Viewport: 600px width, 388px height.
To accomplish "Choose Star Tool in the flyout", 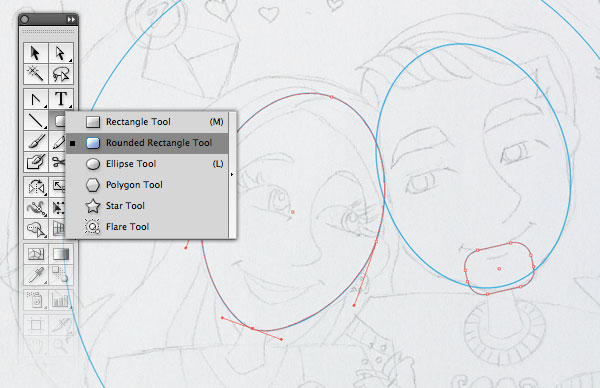I will (x=147, y=206).
